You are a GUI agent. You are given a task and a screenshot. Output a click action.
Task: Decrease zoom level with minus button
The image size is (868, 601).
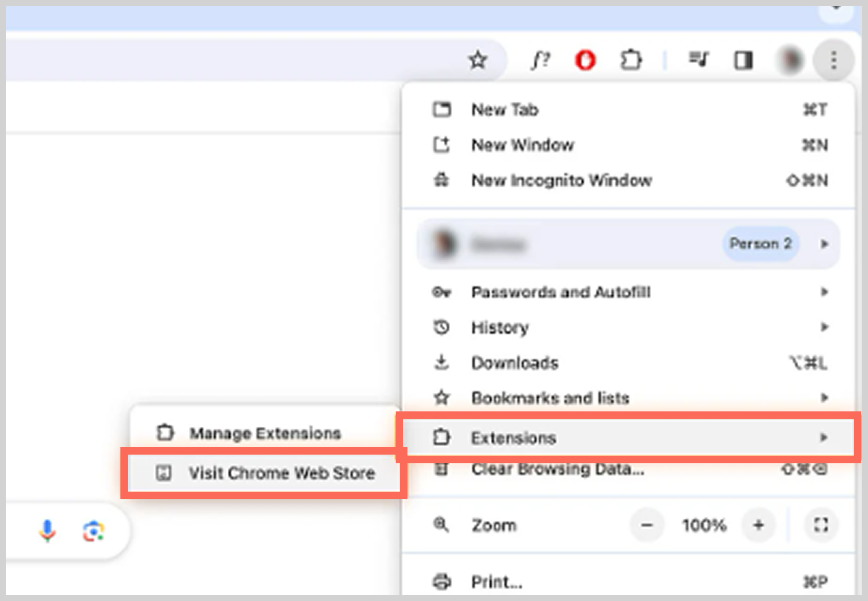[646, 525]
